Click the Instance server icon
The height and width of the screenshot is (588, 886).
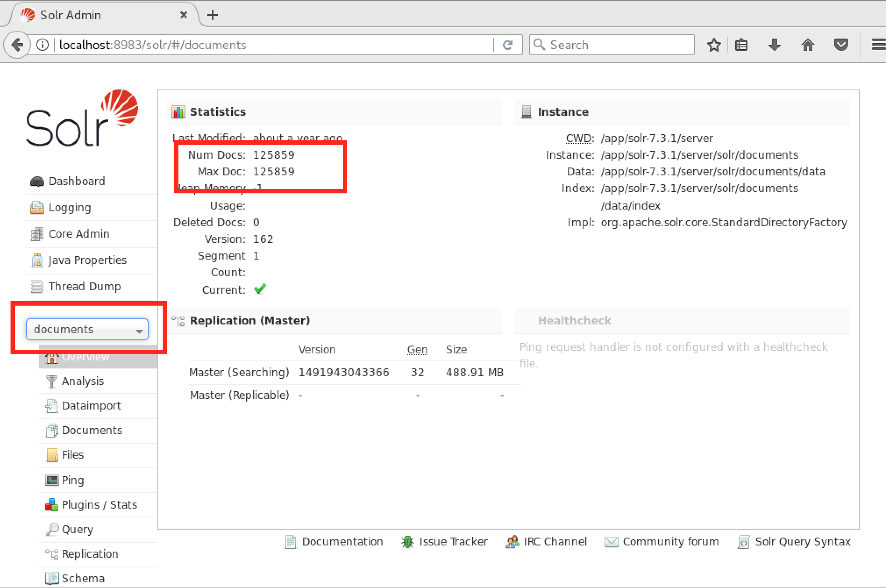tap(527, 112)
